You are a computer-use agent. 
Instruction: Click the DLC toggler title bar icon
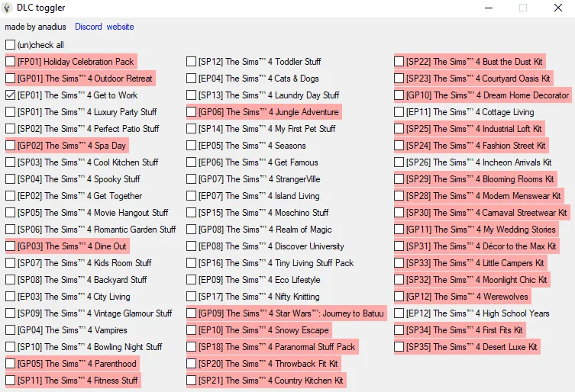(7, 8)
